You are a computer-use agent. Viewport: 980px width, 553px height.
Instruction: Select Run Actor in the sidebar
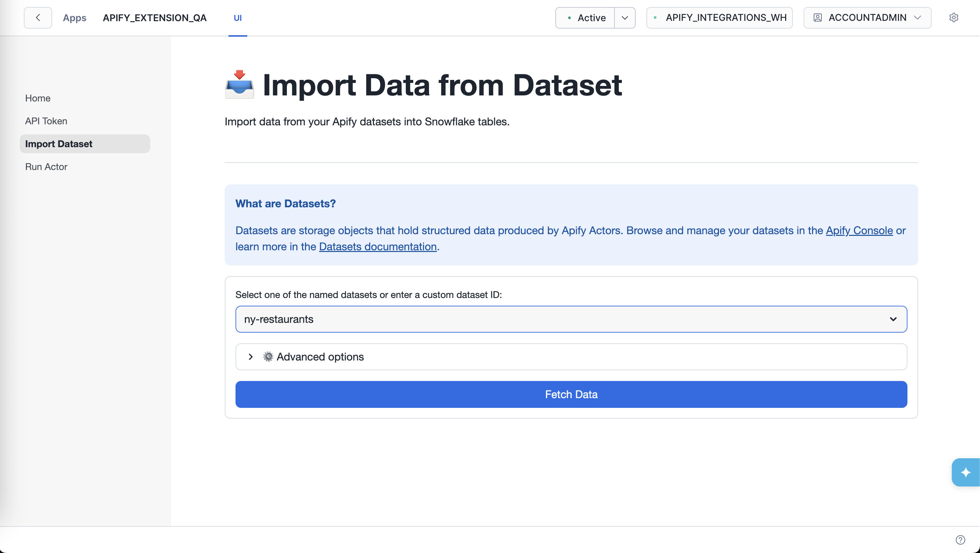[46, 167]
